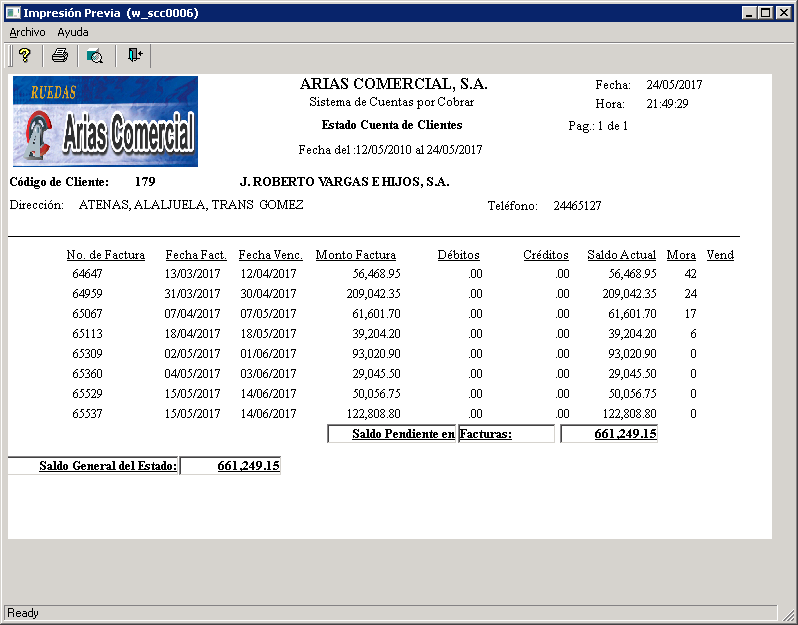Close the Impresión Previa window

click(x=784, y=13)
